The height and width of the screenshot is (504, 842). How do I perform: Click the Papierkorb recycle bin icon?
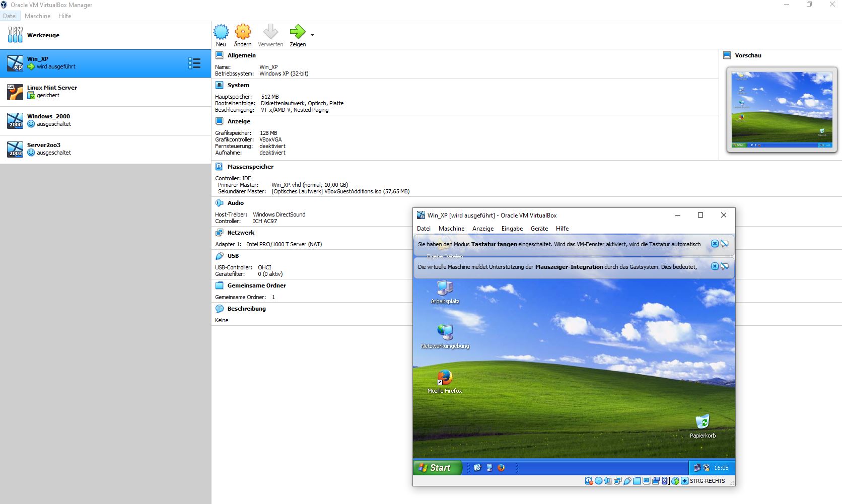pos(703,426)
